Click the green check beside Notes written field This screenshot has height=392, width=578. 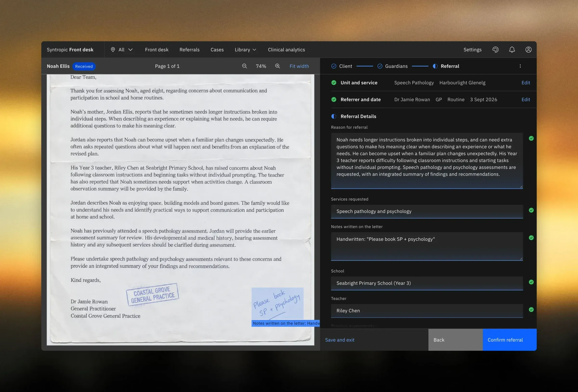(x=531, y=238)
